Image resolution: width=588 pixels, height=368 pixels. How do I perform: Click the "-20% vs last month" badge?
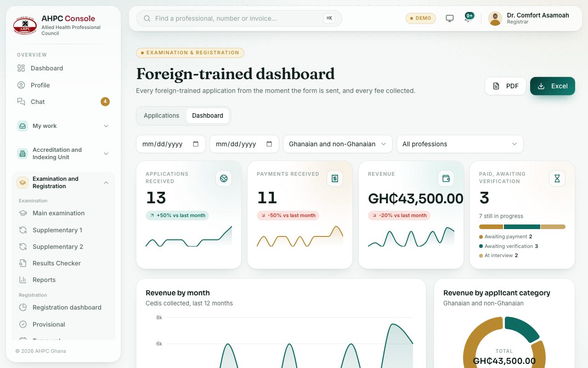(x=399, y=215)
